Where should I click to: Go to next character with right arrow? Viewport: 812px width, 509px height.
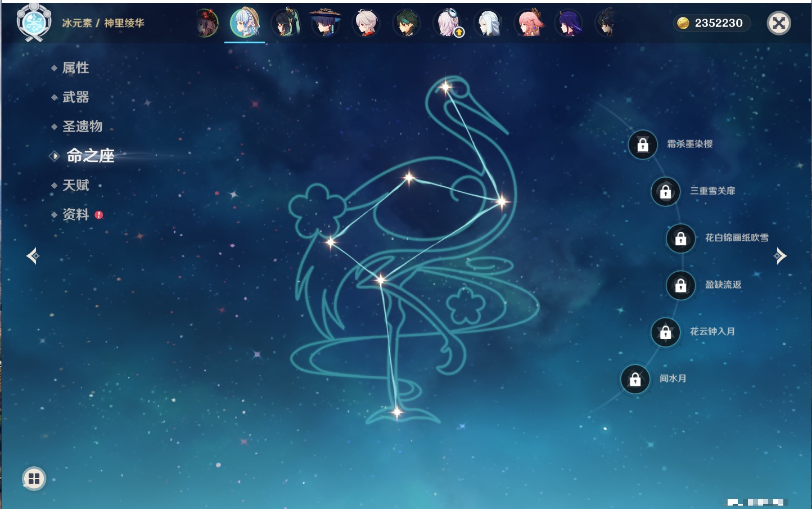tap(780, 256)
